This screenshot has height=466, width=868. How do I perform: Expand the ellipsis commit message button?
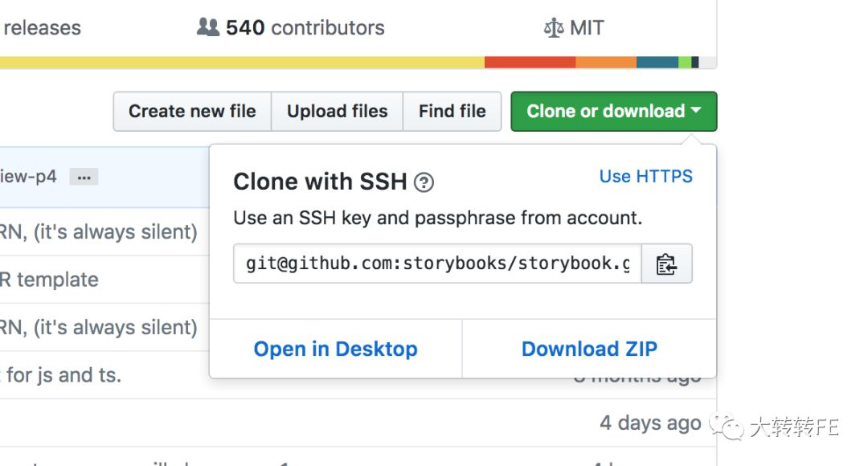click(x=84, y=177)
